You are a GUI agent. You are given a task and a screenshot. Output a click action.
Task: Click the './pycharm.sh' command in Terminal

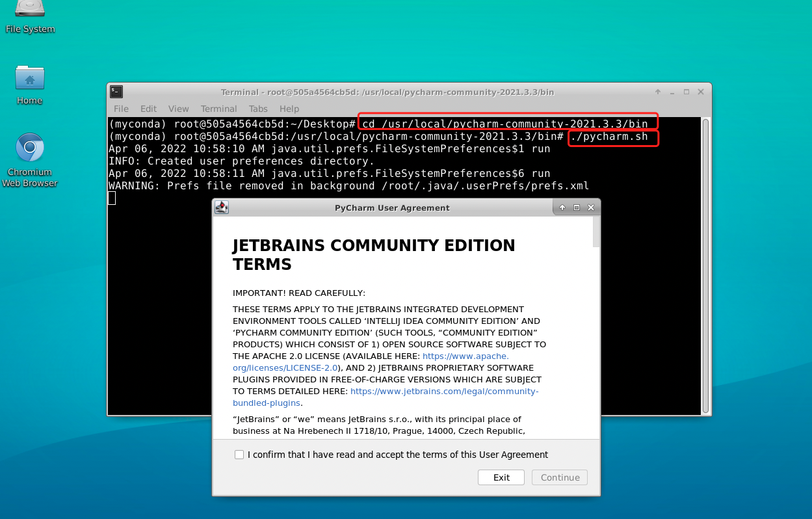pyautogui.click(x=609, y=137)
